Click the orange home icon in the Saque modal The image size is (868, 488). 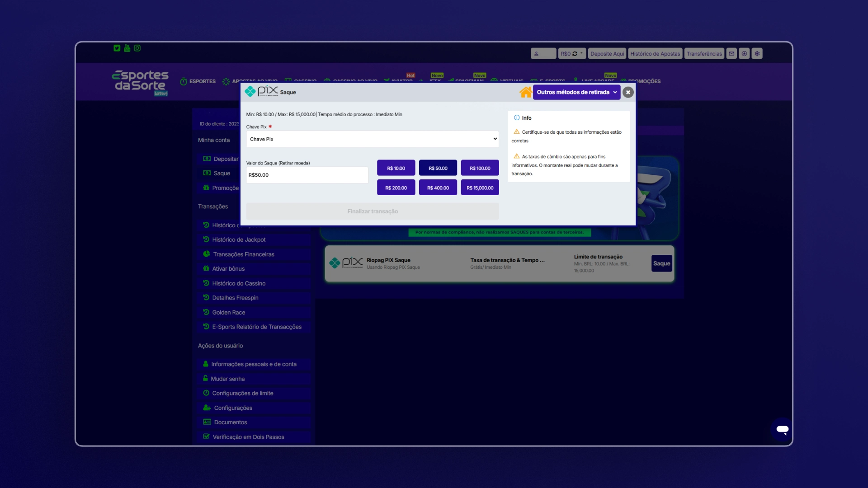click(x=525, y=92)
